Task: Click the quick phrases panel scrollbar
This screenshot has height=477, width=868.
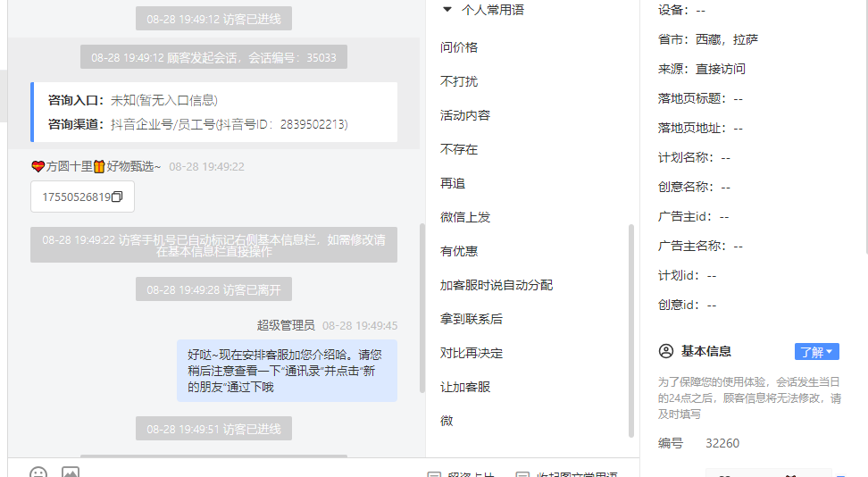Action: (x=631, y=331)
